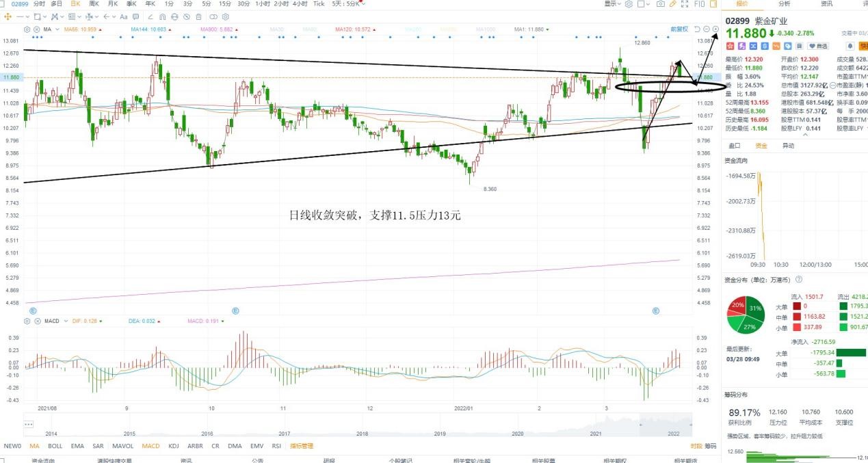Click the red 20% pie chart segment
This screenshot has height=463, width=868.
click(x=737, y=305)
